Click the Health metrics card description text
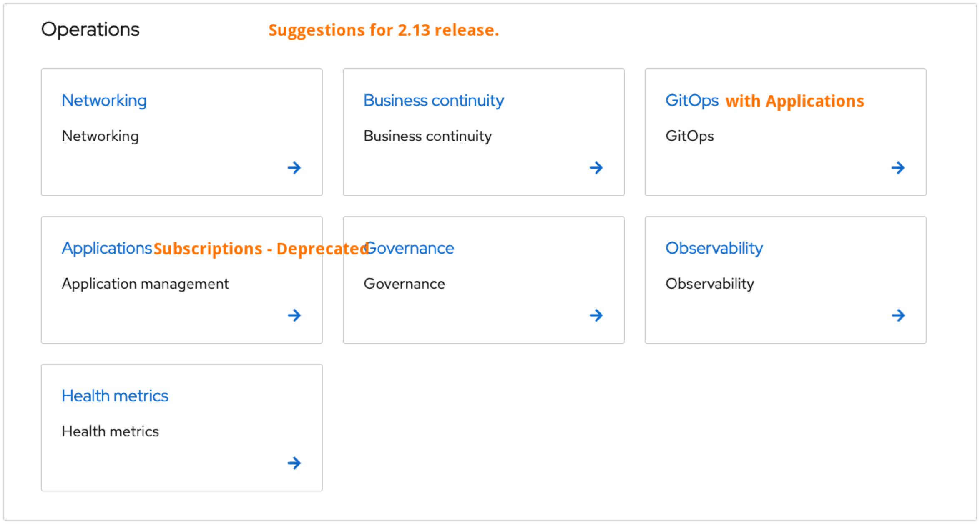The height and width of the screenshot is (524, 980). click(x=110, y=431)
